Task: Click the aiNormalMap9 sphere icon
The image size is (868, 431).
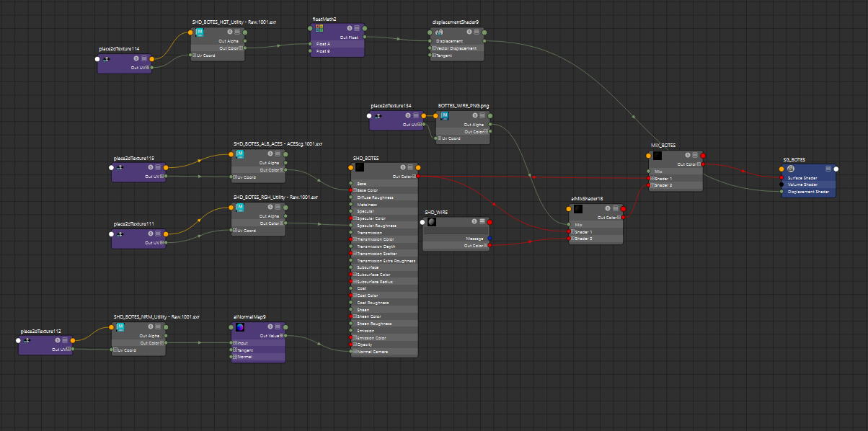Action: point(240,327)
